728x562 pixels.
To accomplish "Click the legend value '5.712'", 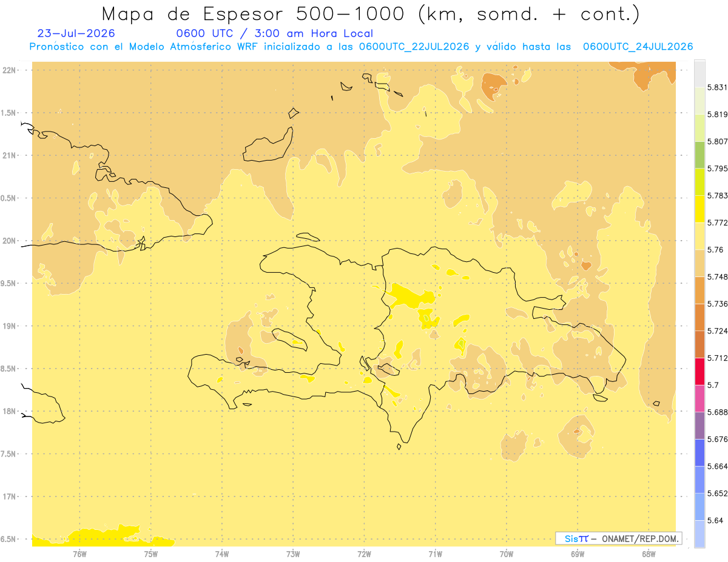I will [x=718, y=358].
